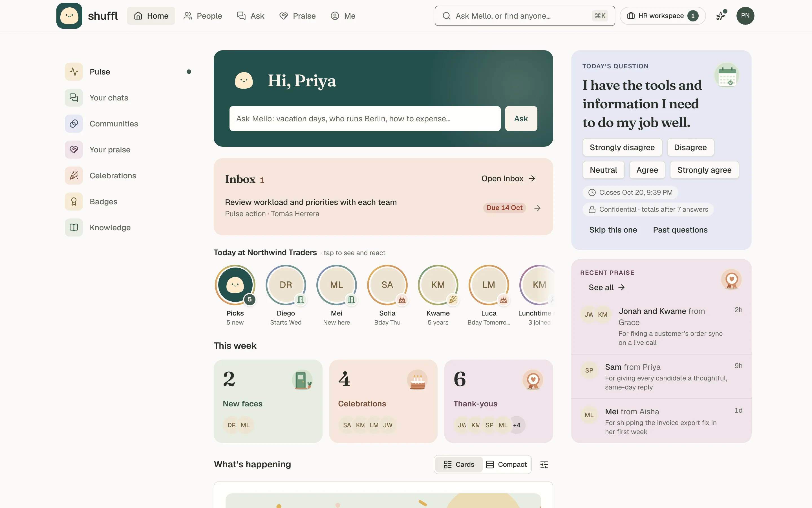This screenshot has height=508, width=812.
Task: Open the Me nav tab
Action: tap(343, 16)
